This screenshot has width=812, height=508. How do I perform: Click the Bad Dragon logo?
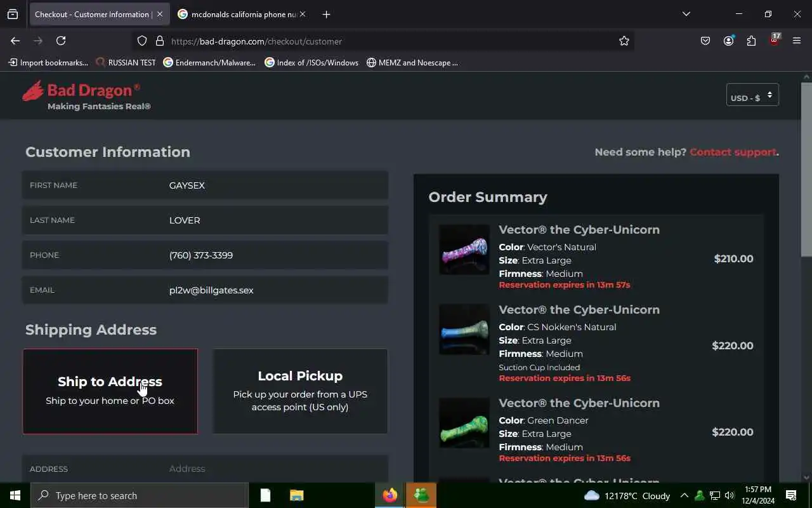click(86, 95)
